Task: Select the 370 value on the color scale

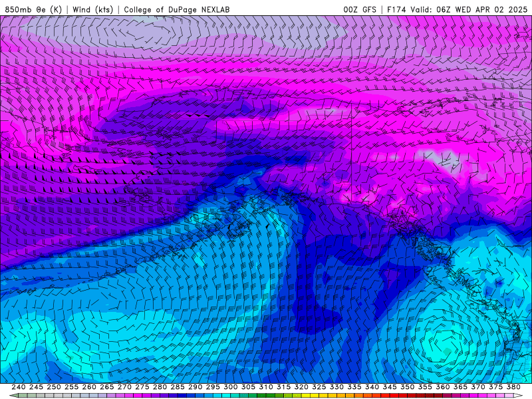Action: pyautogui.click(x=478, y=387)
